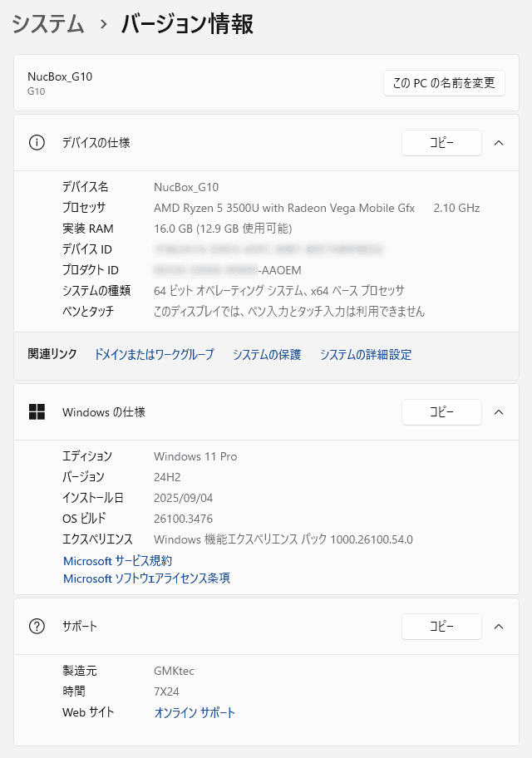Click the question mark icon beside サポート
This screenshot has width=532, height=758.
(x=37, y=626)
